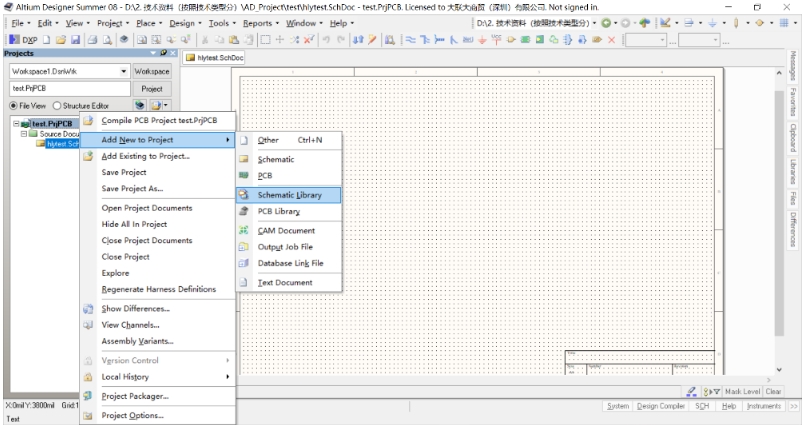The height and width of the screenshot is (425, 804).
Task: Open the Libraries side panel tab
Action: (x=793, y=172)
